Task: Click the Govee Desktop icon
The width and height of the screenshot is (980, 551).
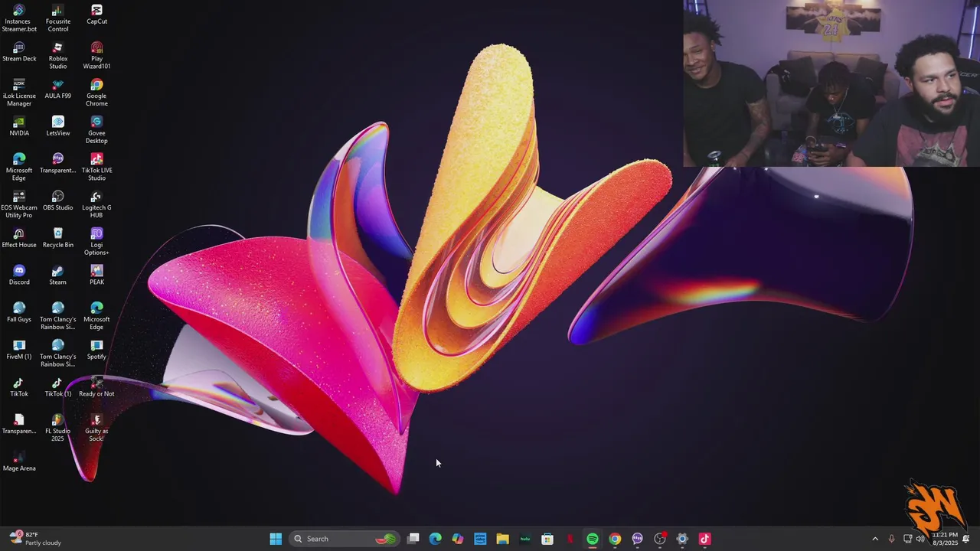Action: [x=96, y=130]
